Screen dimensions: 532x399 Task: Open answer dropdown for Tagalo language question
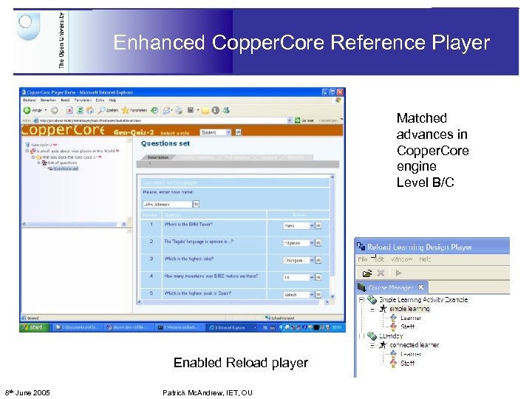[312, 243]
